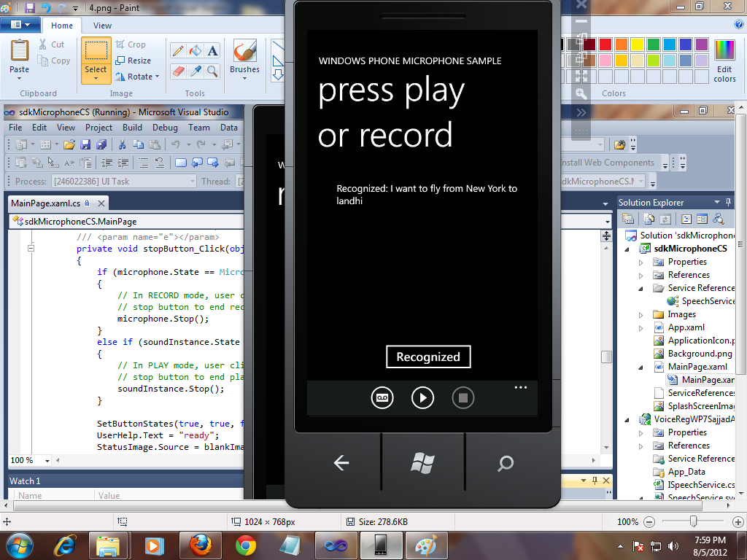747x560 pixels.
Task: Open the Project menu in Visual Studio
Action: click(x=98, y=128)
